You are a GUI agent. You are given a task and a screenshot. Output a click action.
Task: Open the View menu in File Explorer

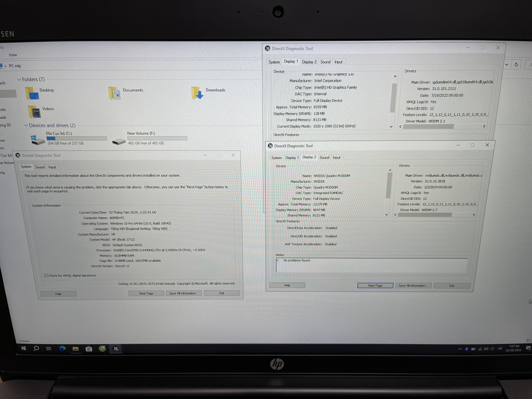[13, 55]
